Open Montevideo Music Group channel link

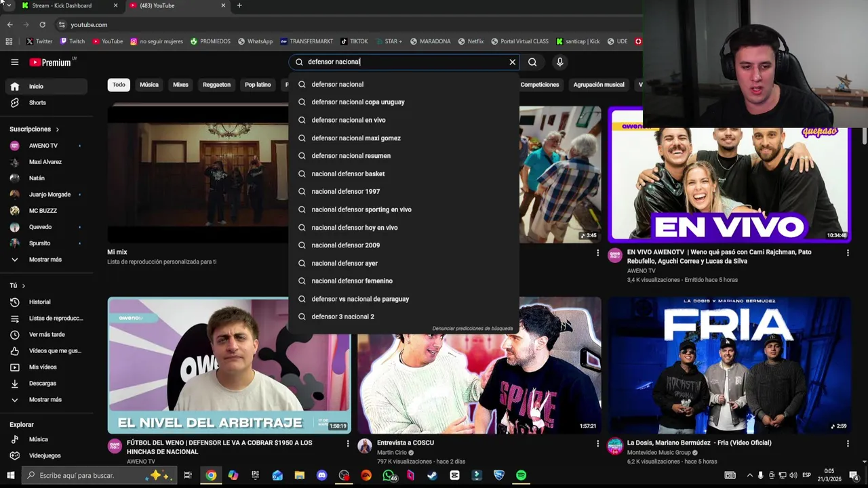point(658,453)
